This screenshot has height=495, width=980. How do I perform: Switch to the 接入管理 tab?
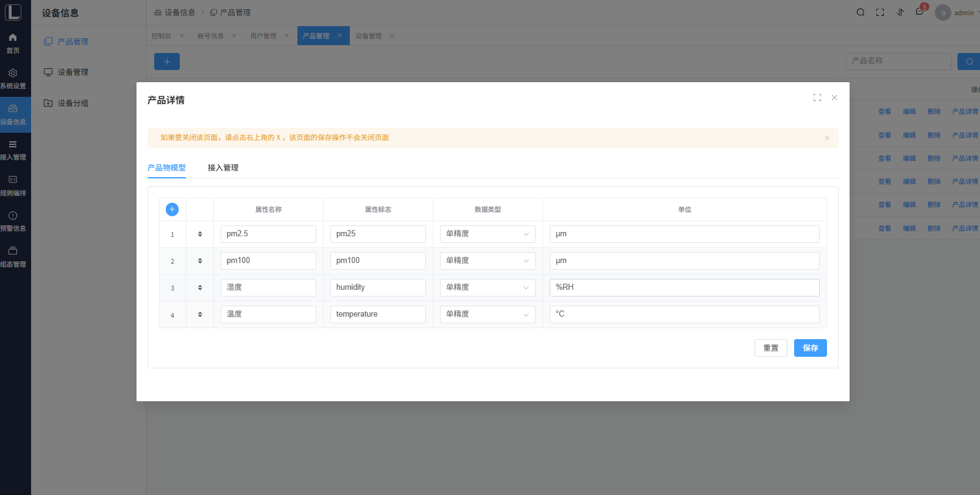[223, 168]
